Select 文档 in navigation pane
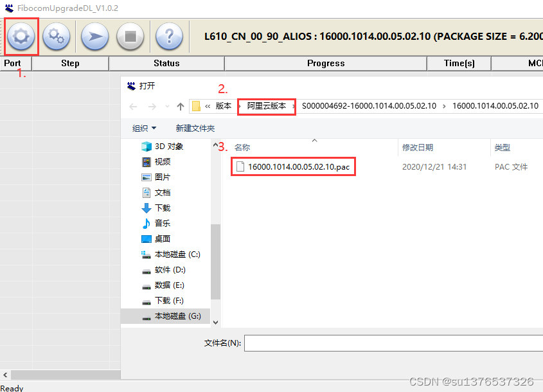This screenshot has height=392, width=543. point(156,193)
